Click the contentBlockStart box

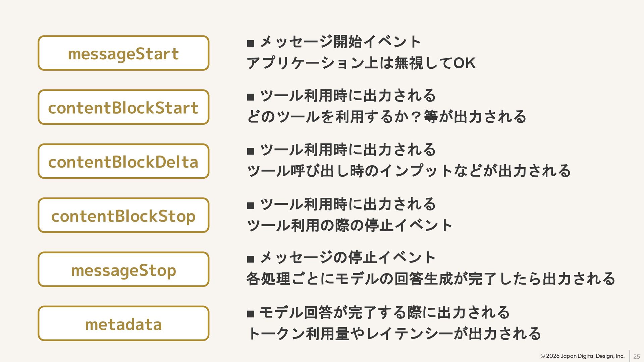coord(123,107)
